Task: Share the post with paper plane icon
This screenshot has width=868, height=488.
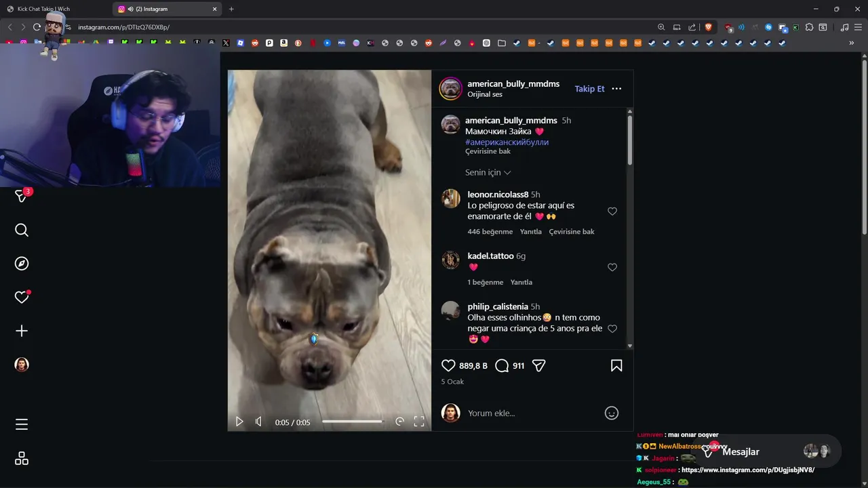Action: [539, 365]
